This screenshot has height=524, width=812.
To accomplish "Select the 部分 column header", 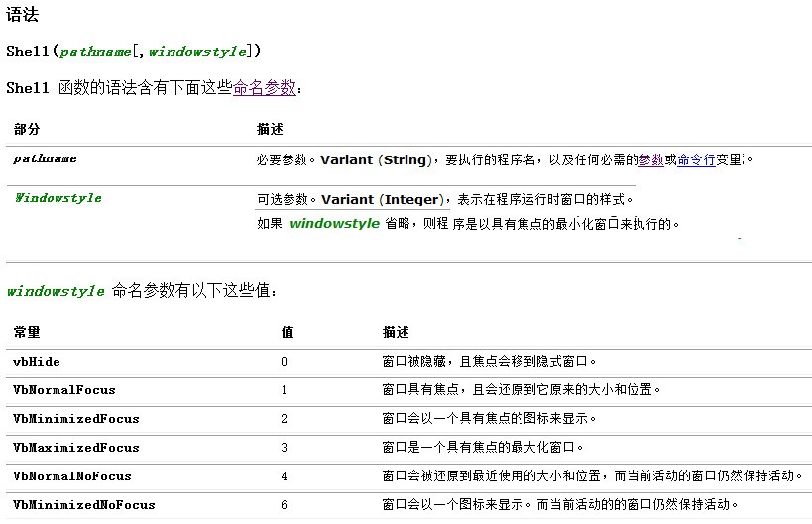I will tap(27, 130).
